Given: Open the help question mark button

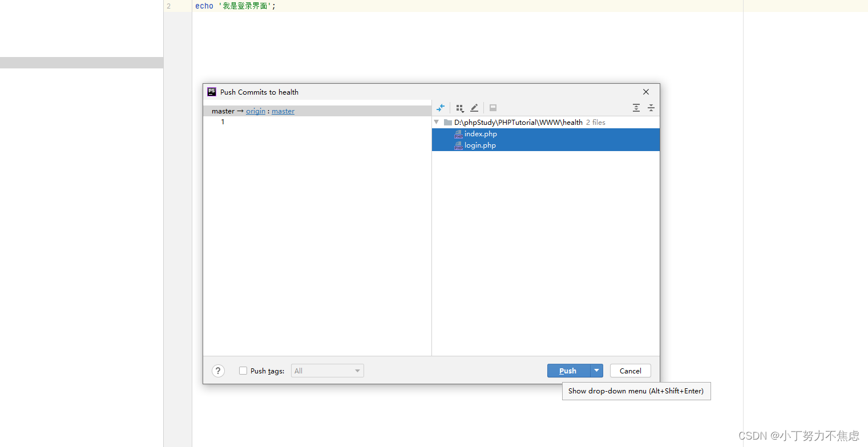Looking at the screenshot, I should [218, 371].
